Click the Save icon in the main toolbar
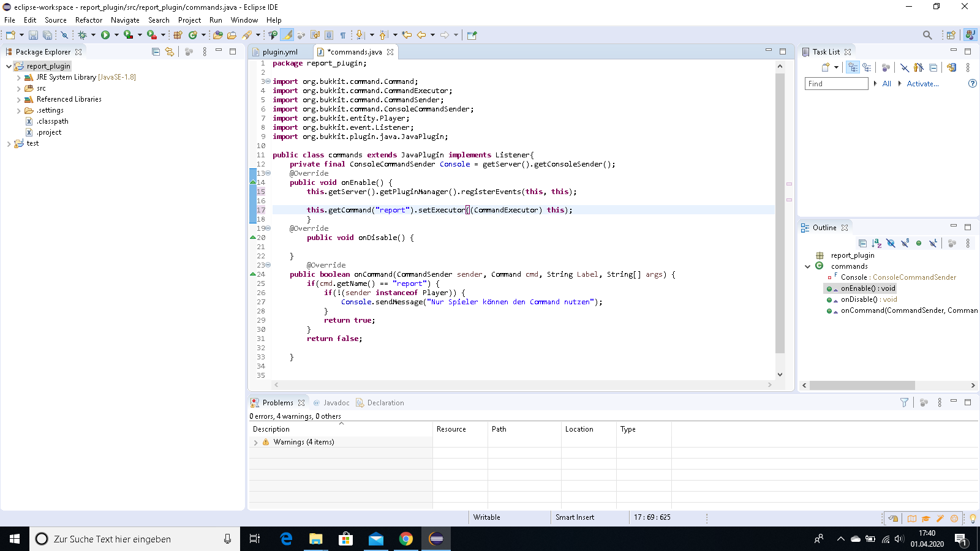Viewport: 980px width, 551px height. pos(33,36)
